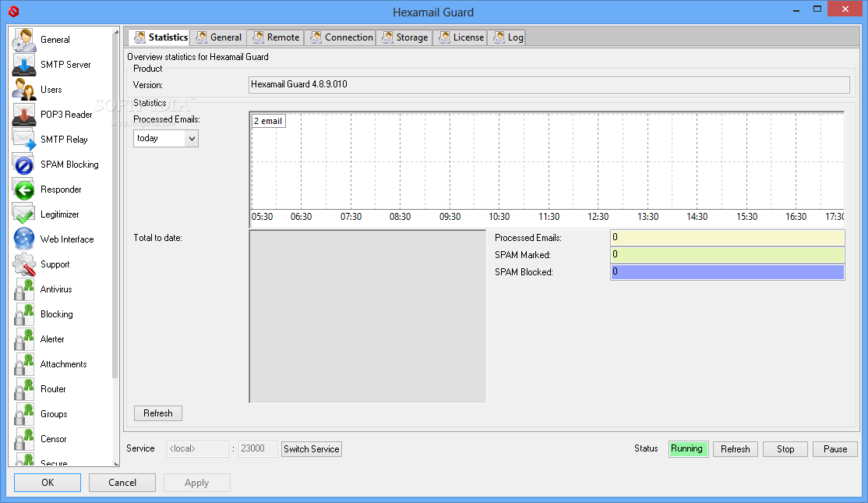This screenshot has height=503, width=868.
Task: Click the Processed Emails yellow bar
Action: (x=728, y=238)
